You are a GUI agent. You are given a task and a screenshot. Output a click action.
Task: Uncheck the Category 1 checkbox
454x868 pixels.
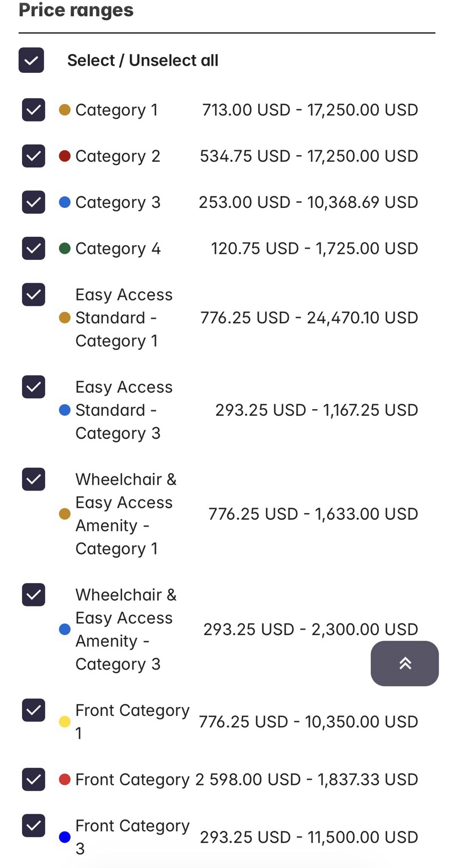33,110
